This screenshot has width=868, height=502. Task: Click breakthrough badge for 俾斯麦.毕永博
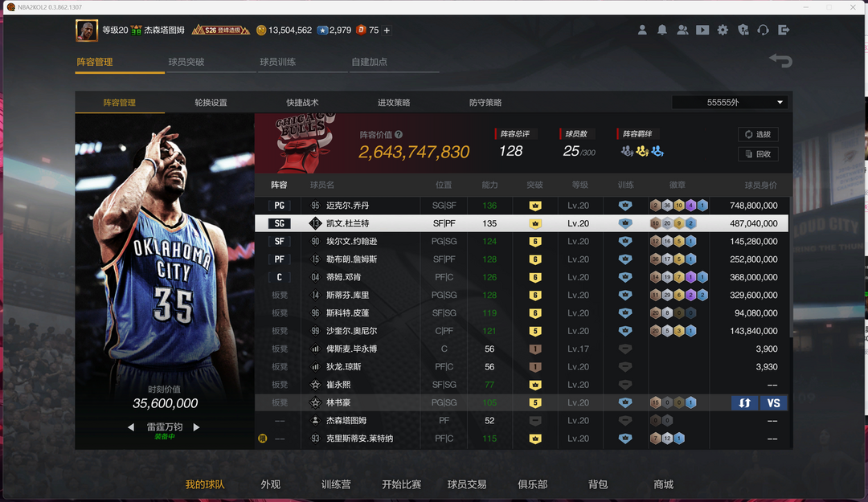(x=534, y=349)
